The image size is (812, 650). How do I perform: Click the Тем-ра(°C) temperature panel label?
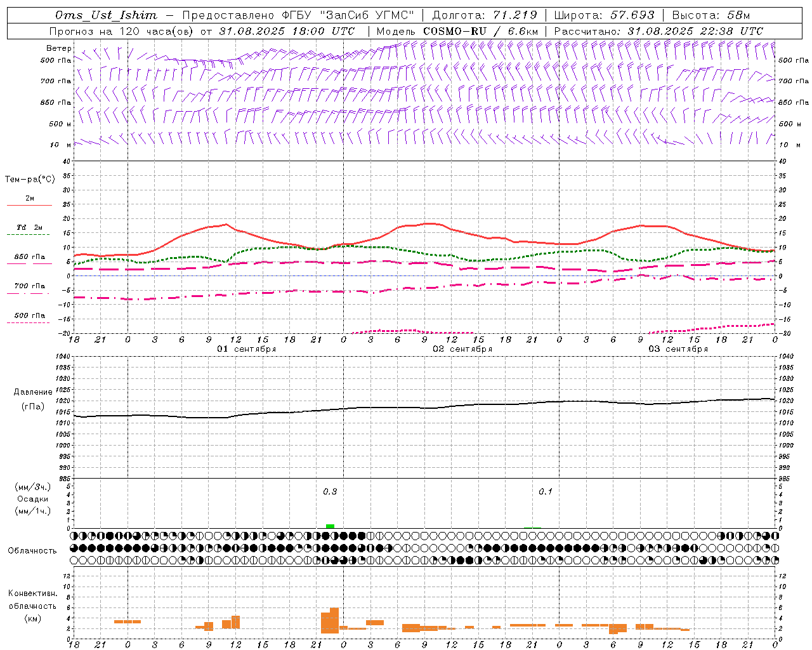click(x=30, y=180)
